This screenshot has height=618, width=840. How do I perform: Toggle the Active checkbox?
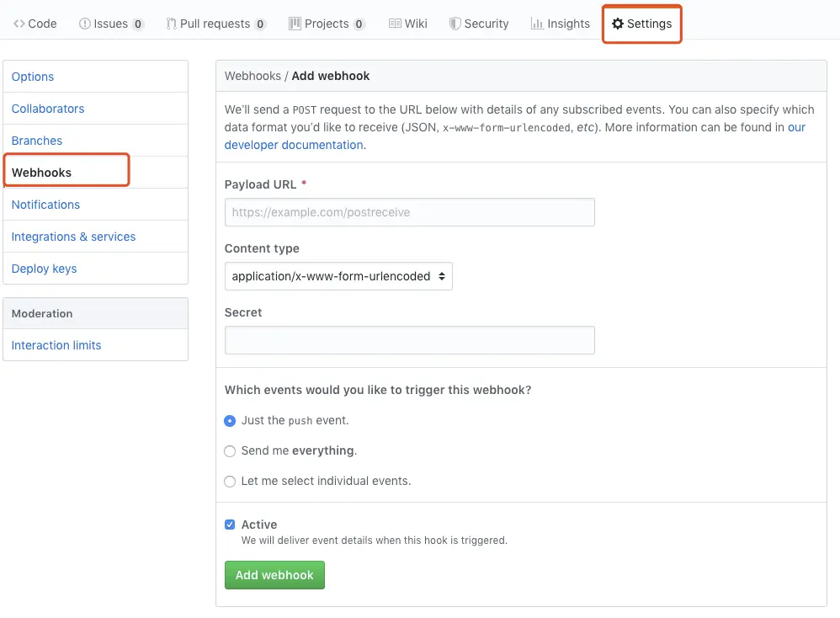(x=230, y=525)
